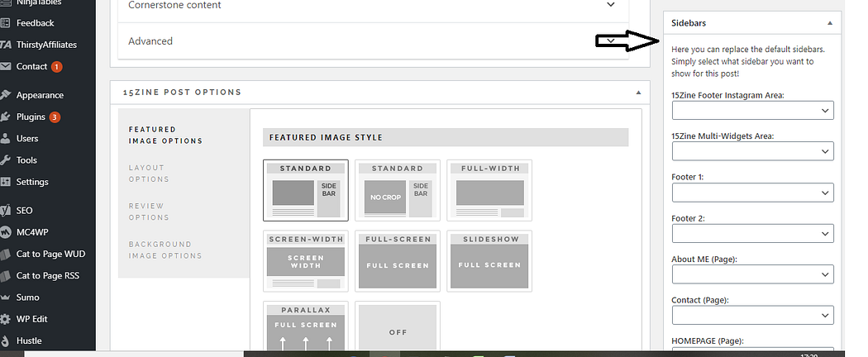Screen dimensions: 868x357
Task: Open ThirstyAffiliates admin menu
Action: (x=48, y=45)
